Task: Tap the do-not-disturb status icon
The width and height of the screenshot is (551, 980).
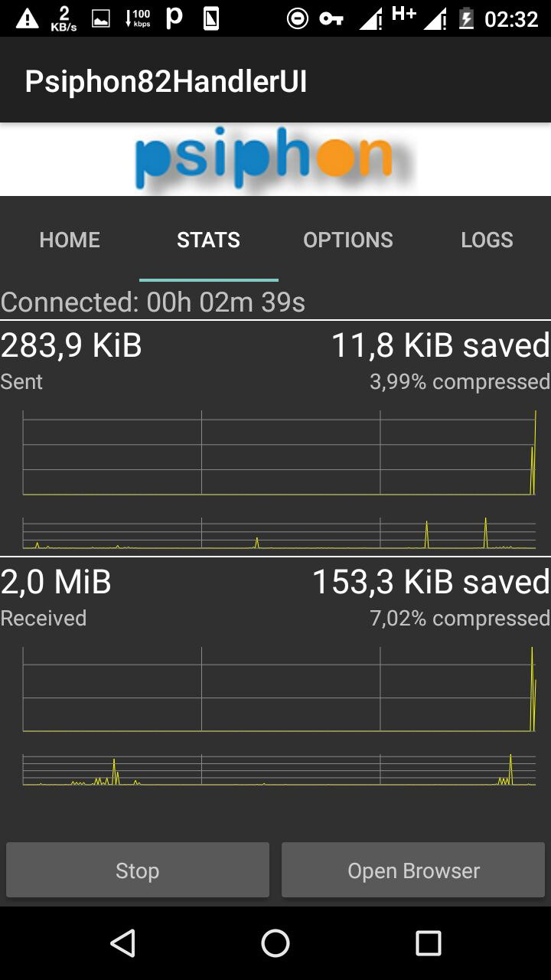Action: pyautogui.click(x=297, y=18)
